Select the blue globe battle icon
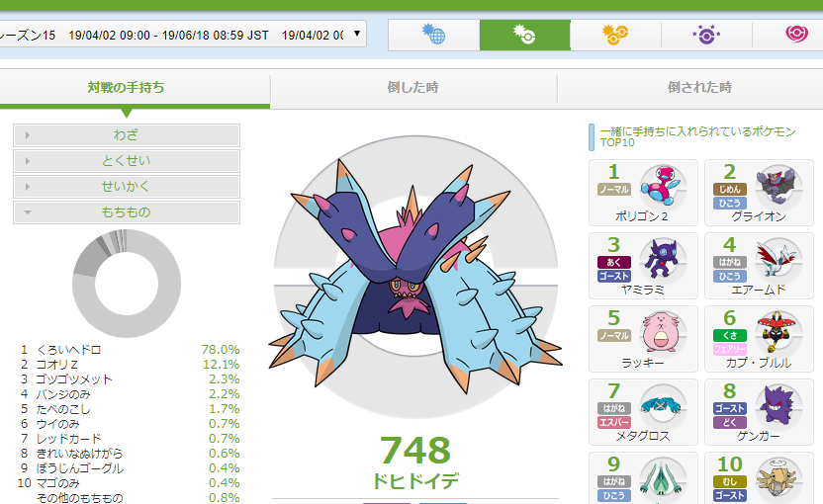This screenshot has width=823, height=504. (433, 36)
